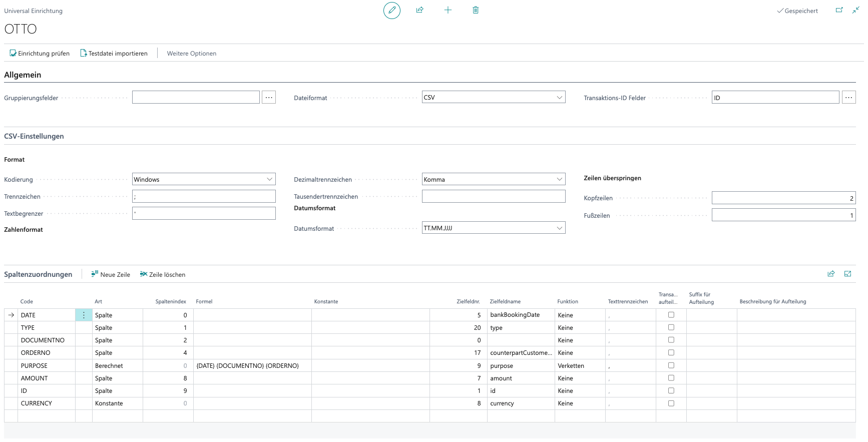Click Einrichtung prüfen action
The image size is (868, 442).
[40, 54]
